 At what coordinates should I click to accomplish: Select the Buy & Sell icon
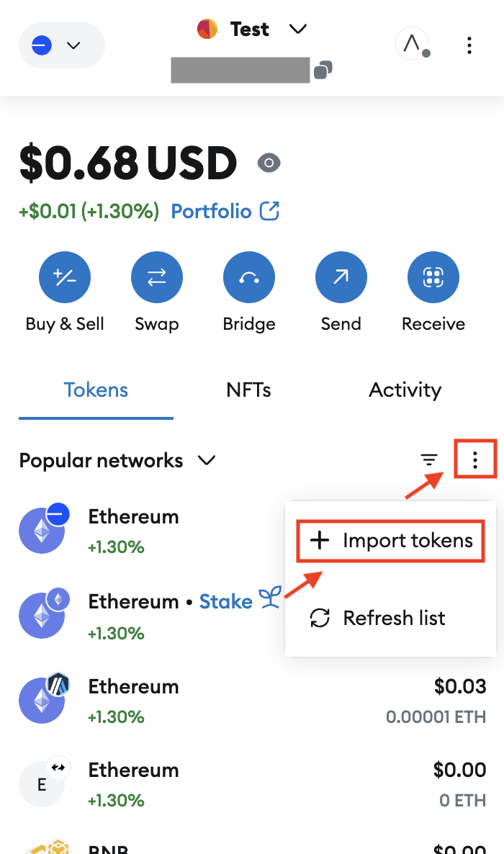tap(65, 277)
